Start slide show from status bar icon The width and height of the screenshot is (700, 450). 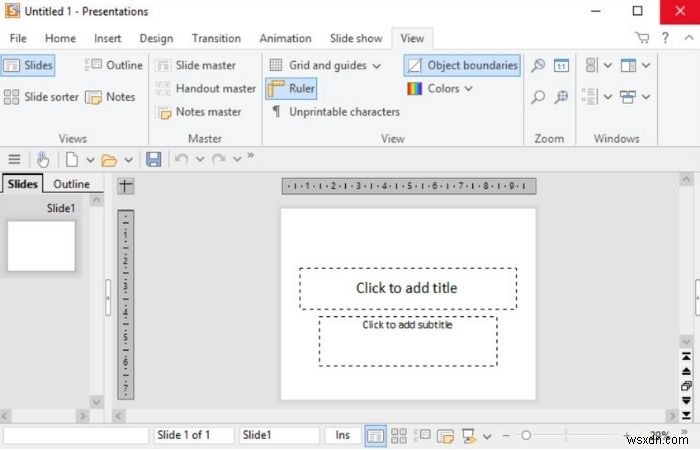pyautogui.click(x=469, y=435)
